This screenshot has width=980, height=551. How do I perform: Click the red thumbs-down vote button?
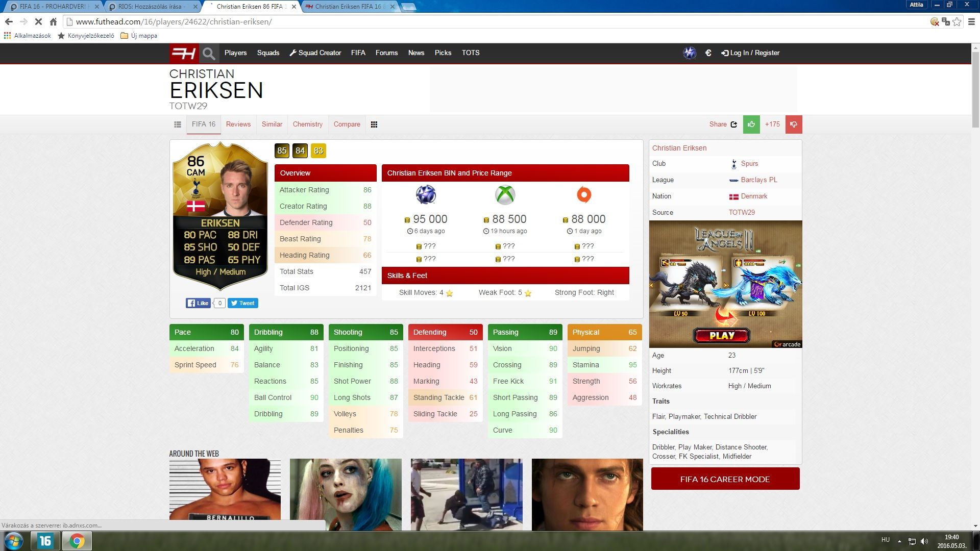tap(794, 124)
